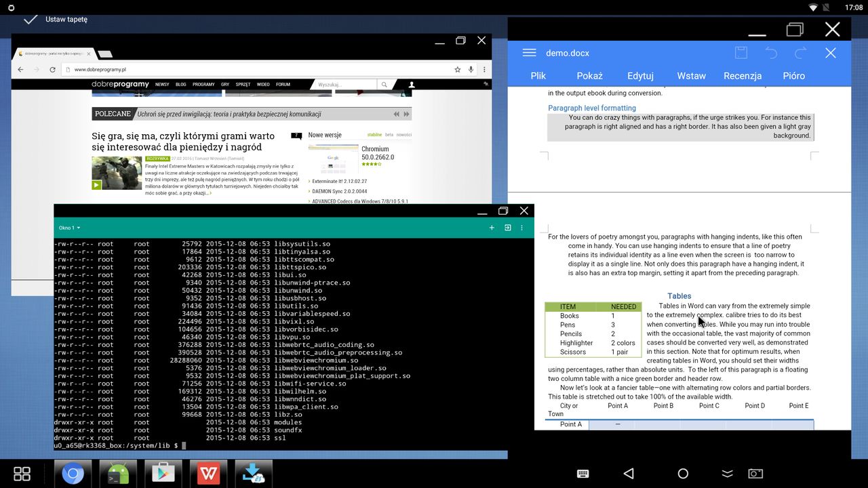Image resolution: width=868 pixels, height=488 pixels.
Task: Expand the 'Okno 1' window dropdown
Action: point(69,228)
